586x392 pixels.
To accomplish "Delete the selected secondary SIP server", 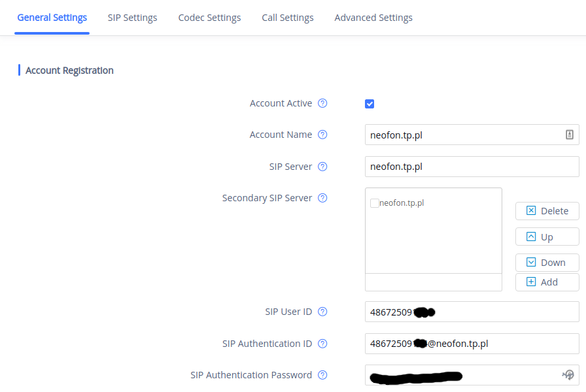I will point(547,210).
